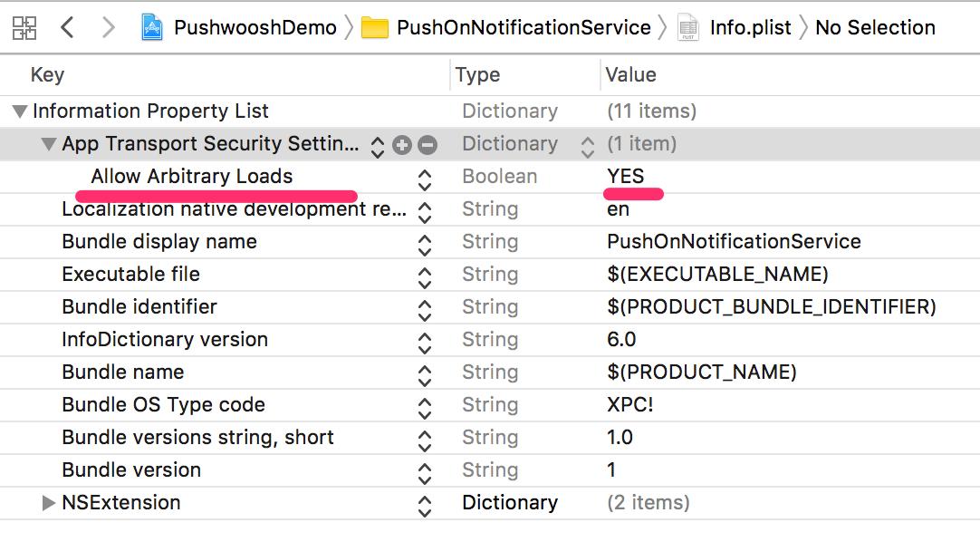Select the Bundle version key
The height and width of the screenshot is (542, 980).
coord(131,470)
